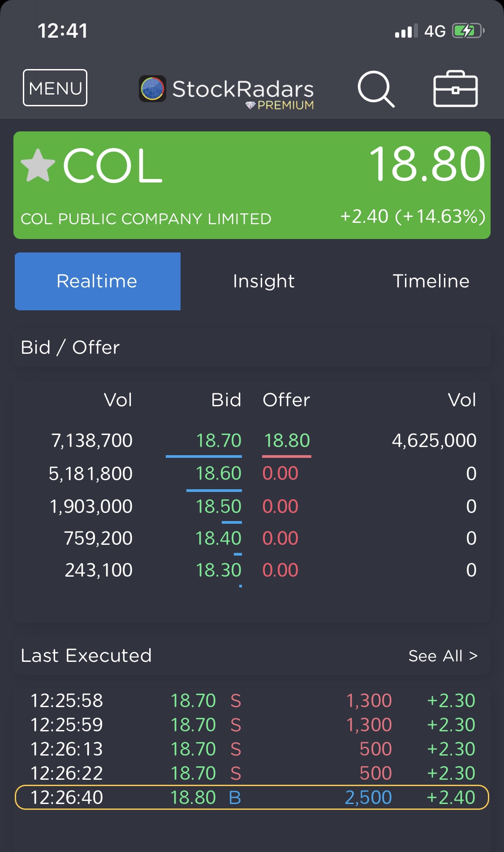
Task: Switch to the Insight tab
Action: (x=263, y=281)
